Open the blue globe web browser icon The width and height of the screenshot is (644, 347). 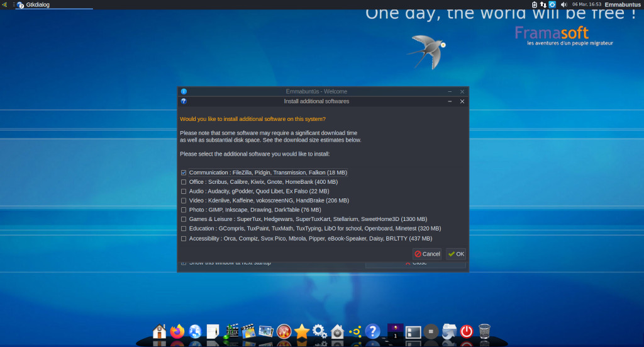pyautogui.click(x=195, y=331)
